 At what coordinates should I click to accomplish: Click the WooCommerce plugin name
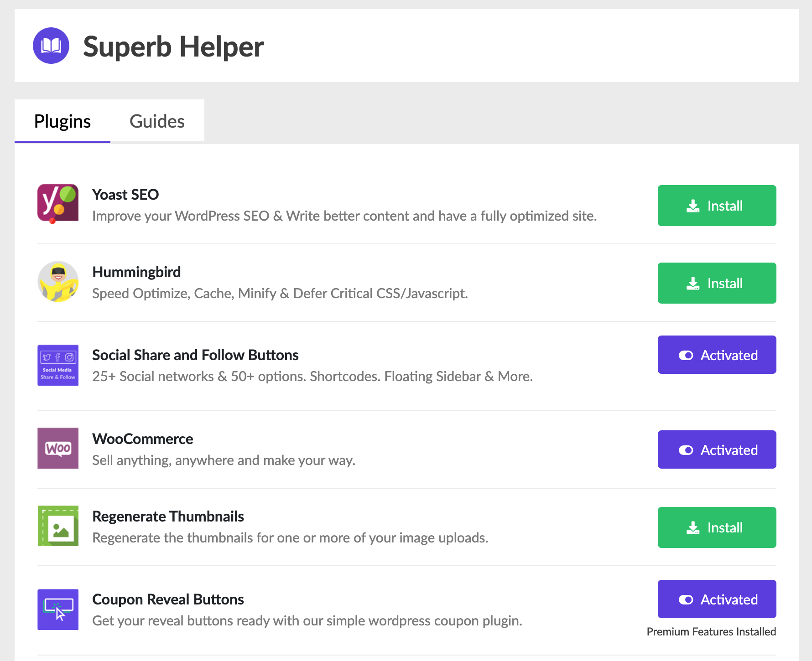point(143,439)
